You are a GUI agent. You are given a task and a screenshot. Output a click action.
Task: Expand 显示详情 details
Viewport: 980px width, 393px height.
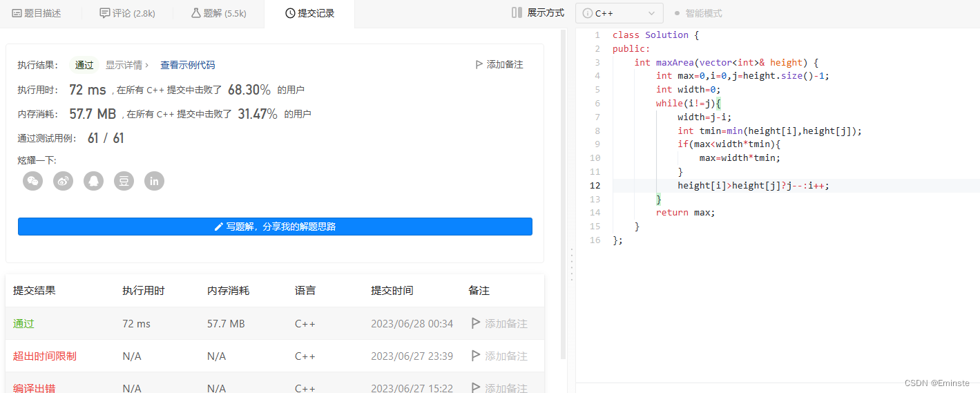pyautogui.click(x=127, y=65)
